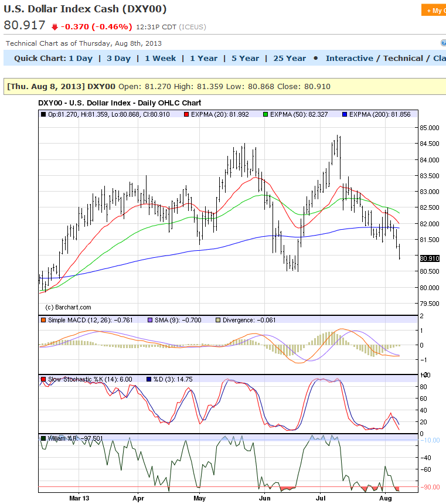446x504 pixels.
Task: Open the 1 Day quick chart
Action: [x=81, y=59]
